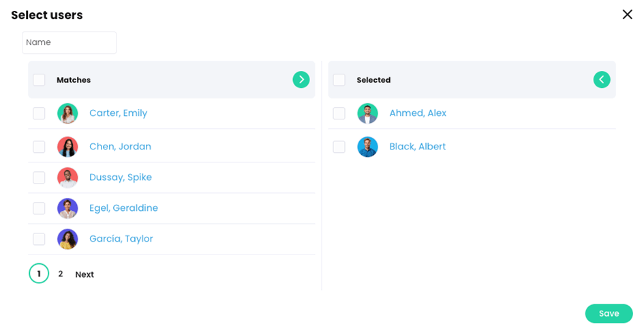The height and width of the screenshot is (333, 644).
Task: Check the select-all box in Matches header
Action: click(39, 80)
